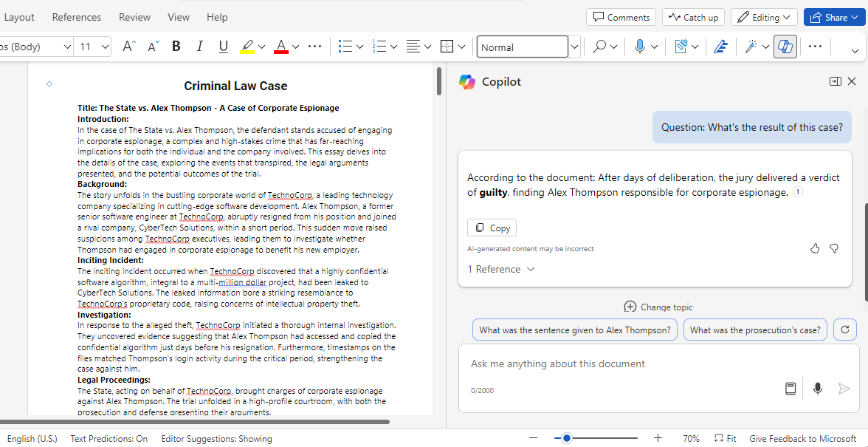Toggle underline formatting
This screenshot has width=868, height=447.
[224, 47]
